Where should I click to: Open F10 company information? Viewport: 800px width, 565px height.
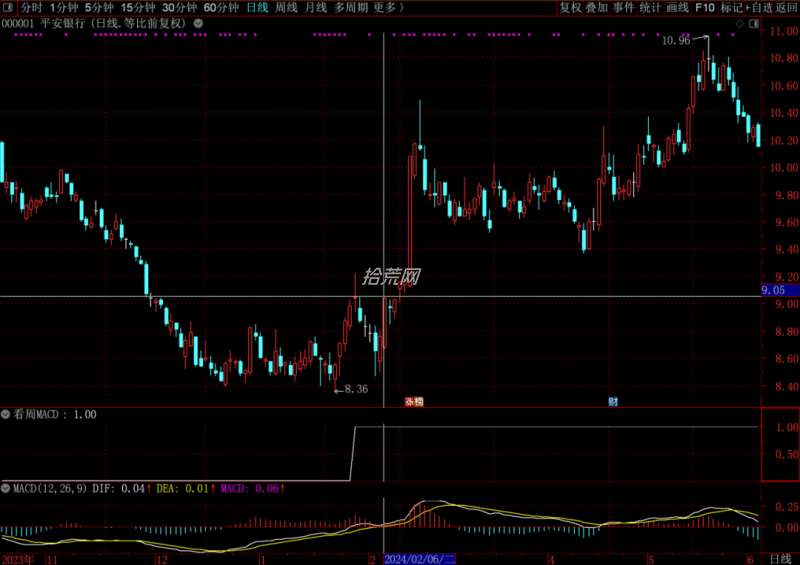705,8
